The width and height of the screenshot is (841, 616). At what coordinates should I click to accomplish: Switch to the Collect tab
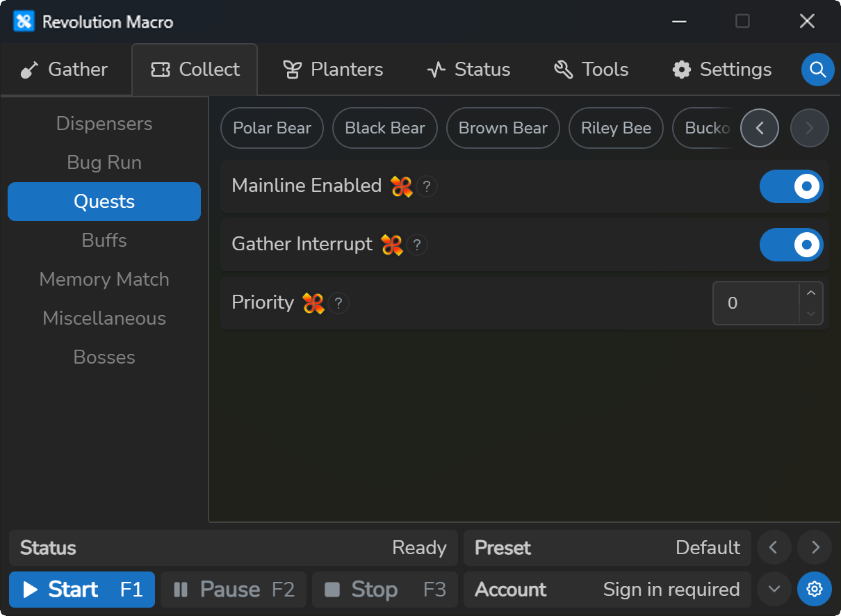[195, 70]
